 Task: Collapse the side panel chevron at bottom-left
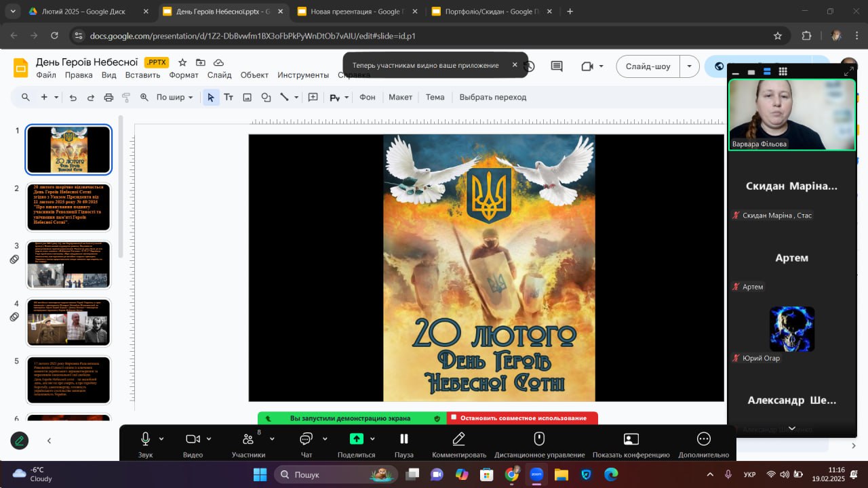[49, 441]
